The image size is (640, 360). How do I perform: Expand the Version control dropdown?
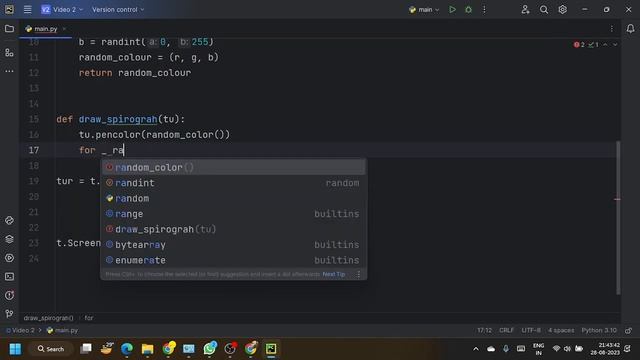click(x=118, y=9)
